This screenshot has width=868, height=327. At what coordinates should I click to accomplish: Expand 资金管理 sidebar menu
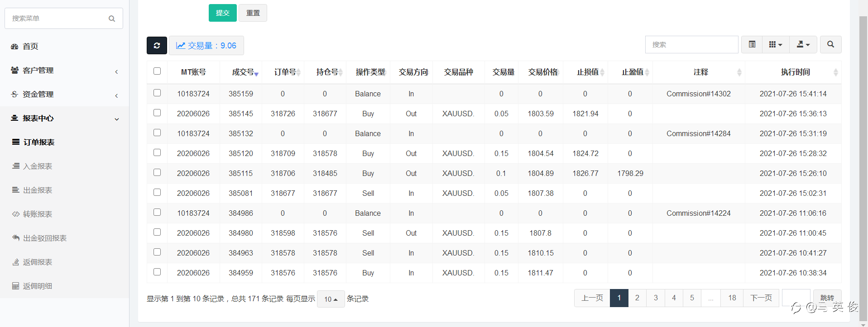coord(65,95)
